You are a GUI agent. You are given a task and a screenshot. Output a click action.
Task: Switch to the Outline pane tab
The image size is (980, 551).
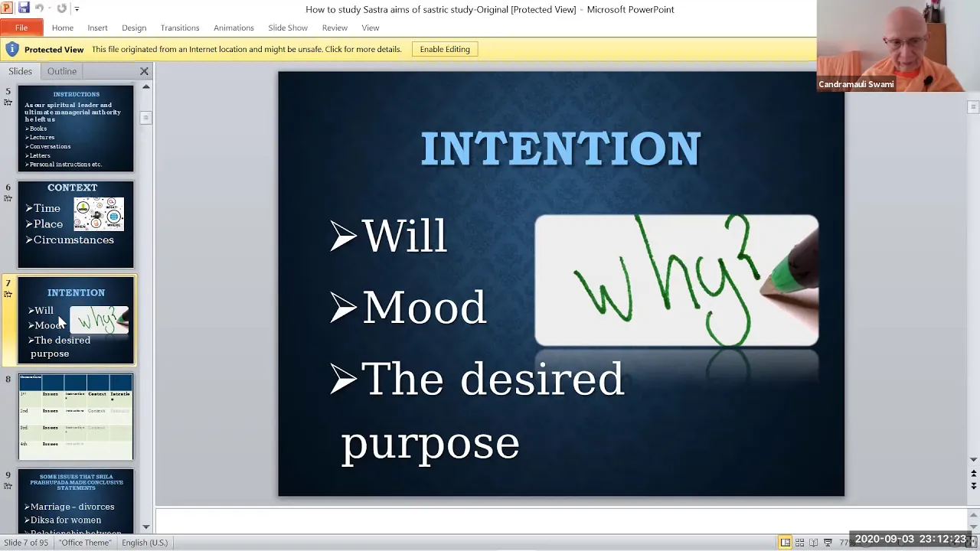point(62,71)
